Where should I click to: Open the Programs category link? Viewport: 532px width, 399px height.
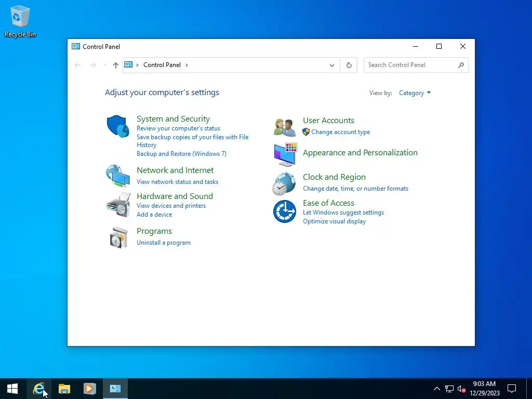coord(154,231)
